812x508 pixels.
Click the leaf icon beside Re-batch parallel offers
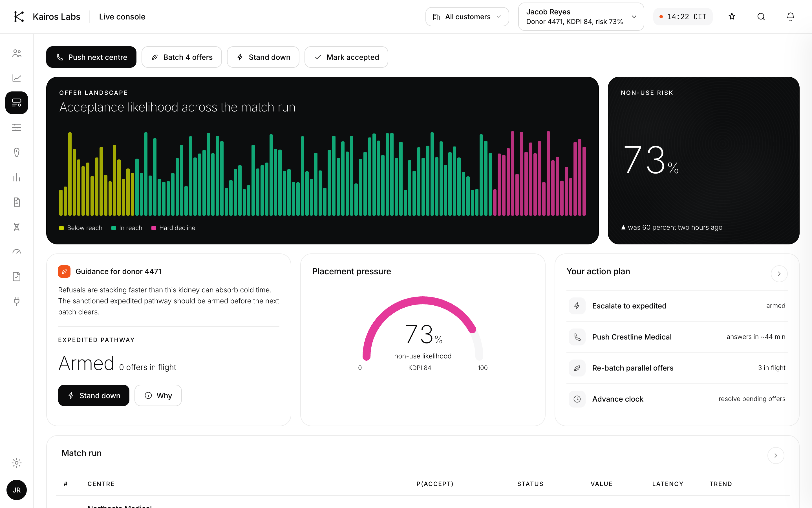point(577,368)
